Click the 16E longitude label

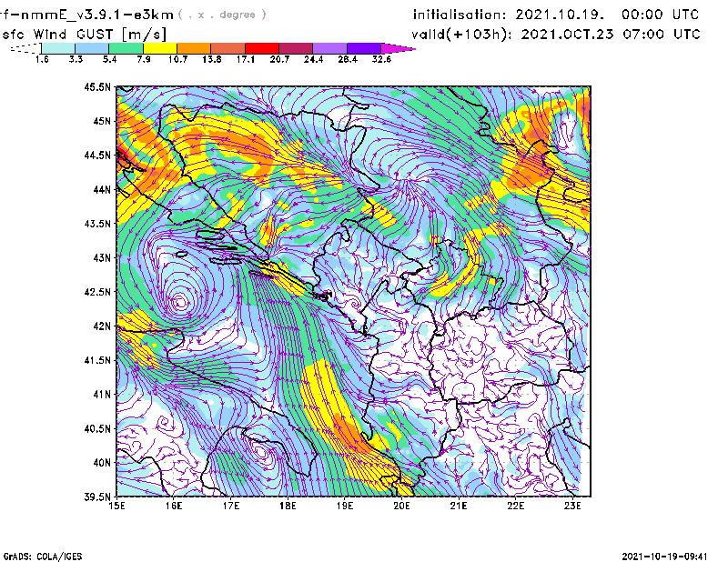click(174, 506)
